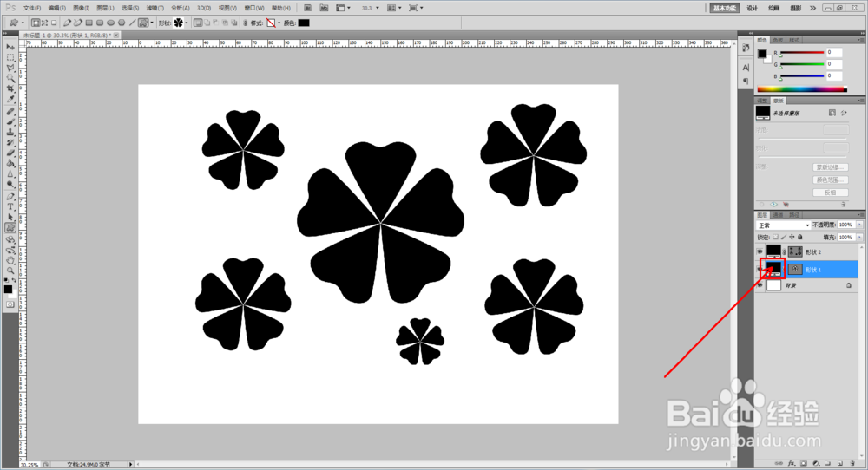Click the 基本功能 workspace button
The image size is (868, 470).
[x=725, y=8]
